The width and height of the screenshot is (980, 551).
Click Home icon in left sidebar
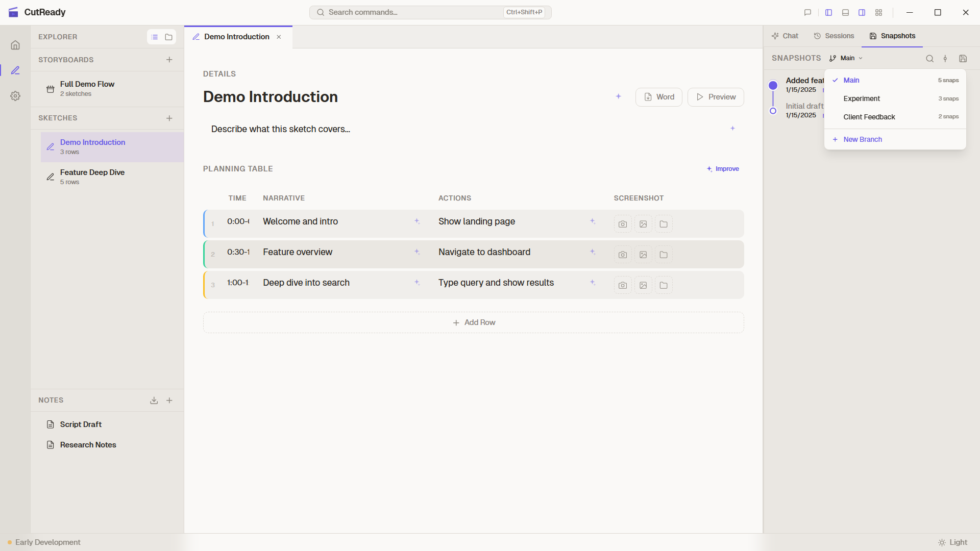point(15,45)
